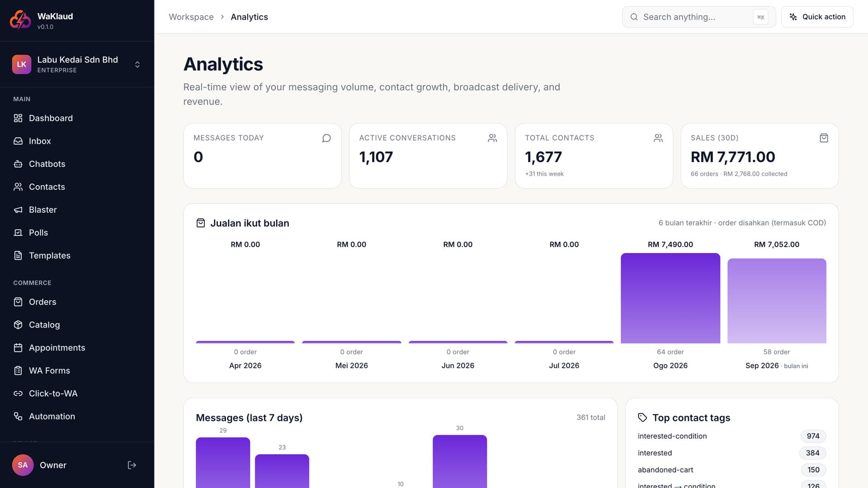Click the RM 7,771.00 sales value
Viewport: 868px width, 488px height.
(733, 157)
